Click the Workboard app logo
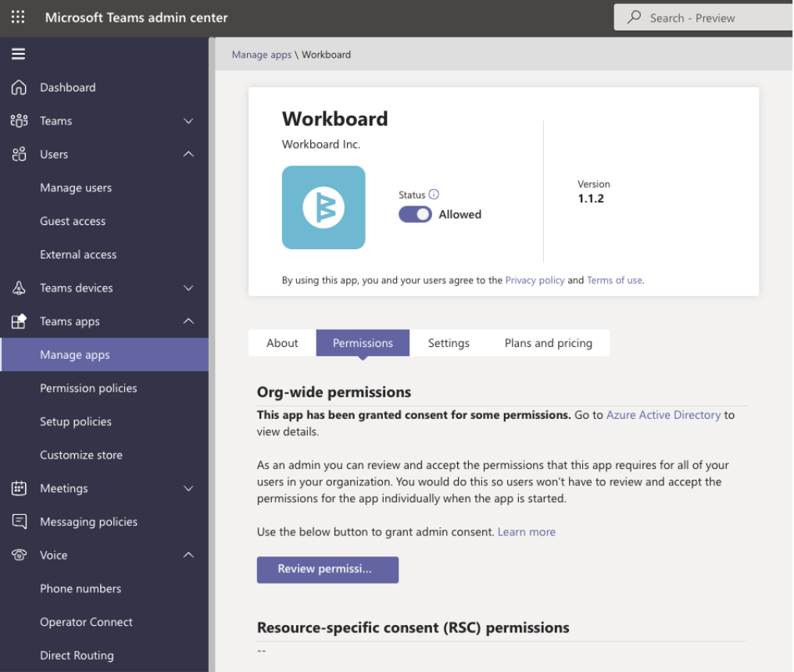This screenshot has width=794, height=672. (324, 208)
